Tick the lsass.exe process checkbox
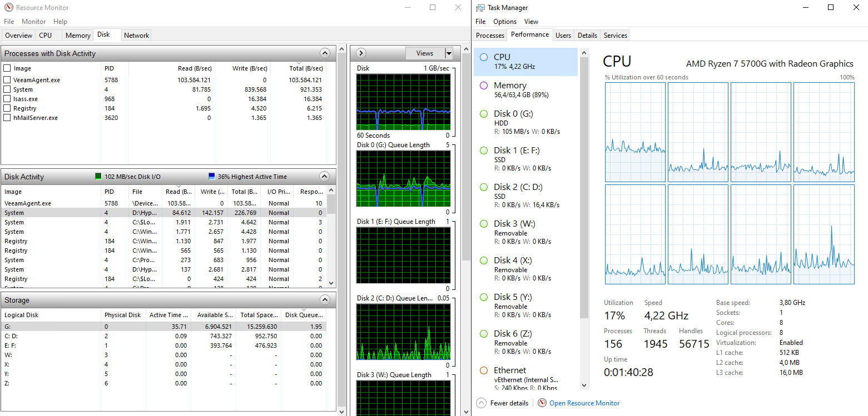The width and height of the screenshot is (868, 416). [7, 99]
